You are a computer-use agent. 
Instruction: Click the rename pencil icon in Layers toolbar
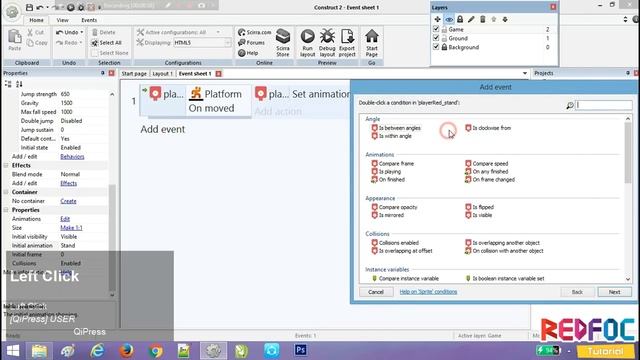(471, 19)
